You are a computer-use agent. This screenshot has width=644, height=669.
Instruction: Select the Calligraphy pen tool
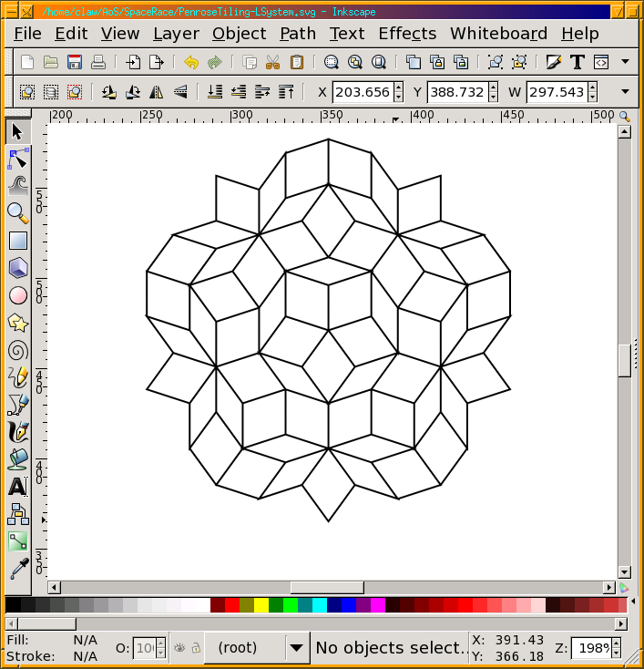point(17,431)
